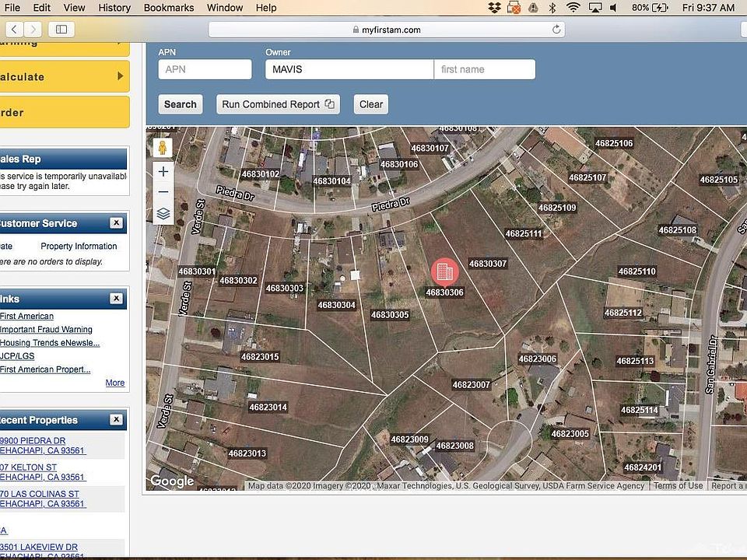This screenshot has height=560, width=747.
Task: Click Run Combined Report button
Action: (x=278, y=104)
